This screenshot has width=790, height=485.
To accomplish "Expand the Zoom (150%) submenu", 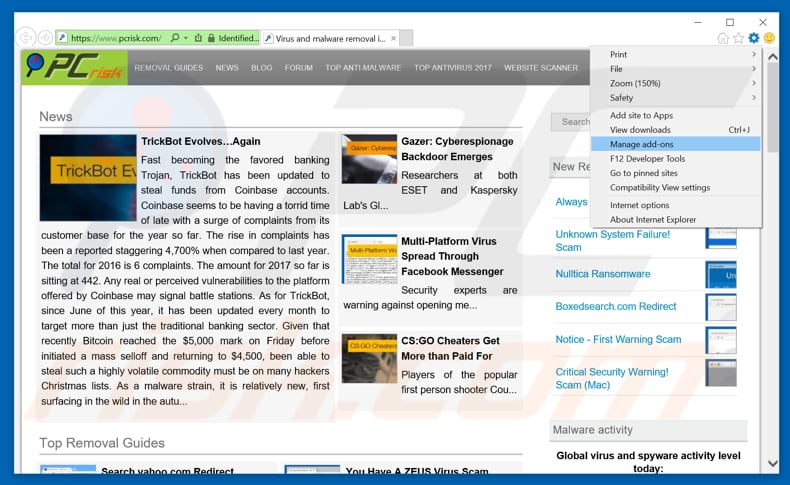I will (676, 84).
